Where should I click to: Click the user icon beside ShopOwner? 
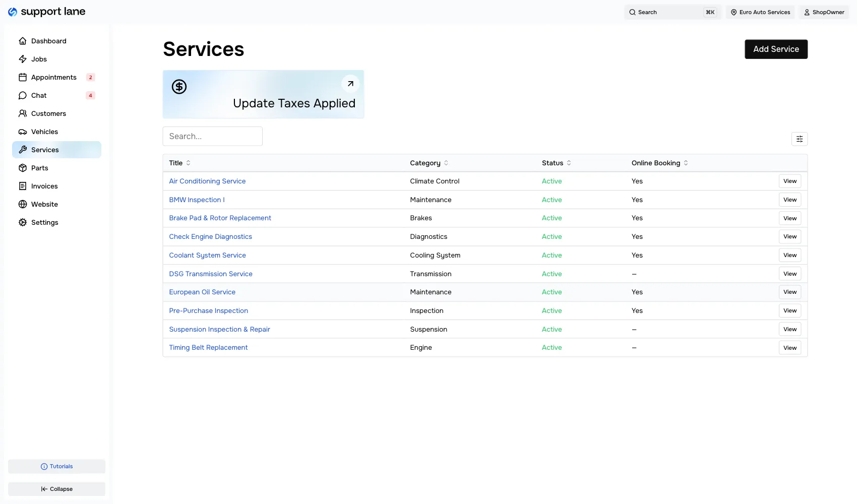coord(807,12)
